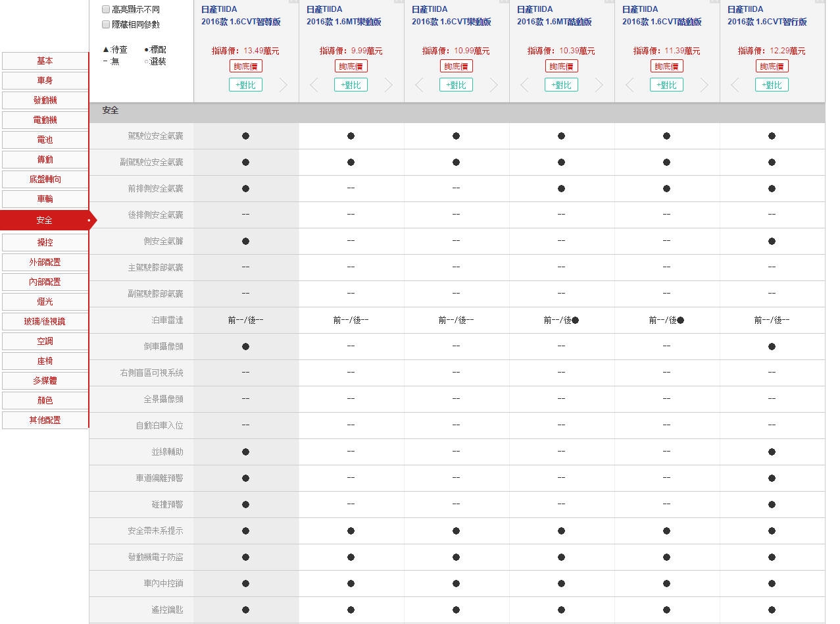Open 日產TIIDA 2016款 1.6CVT酷動版 link
This screenshot has width=840, height=624.
pyautogui.click(x=662, y=16)
